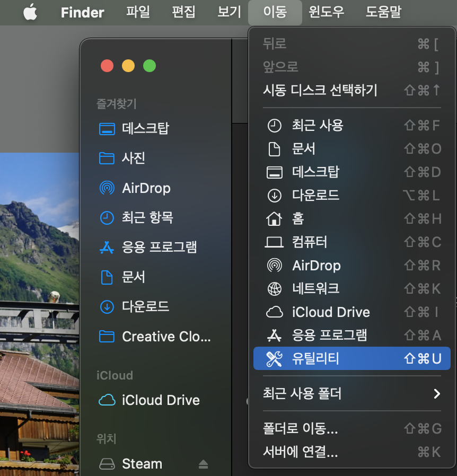Open Creative Clo... folder label in sidebar
The image size is (457, 476).
click(166, 337)
